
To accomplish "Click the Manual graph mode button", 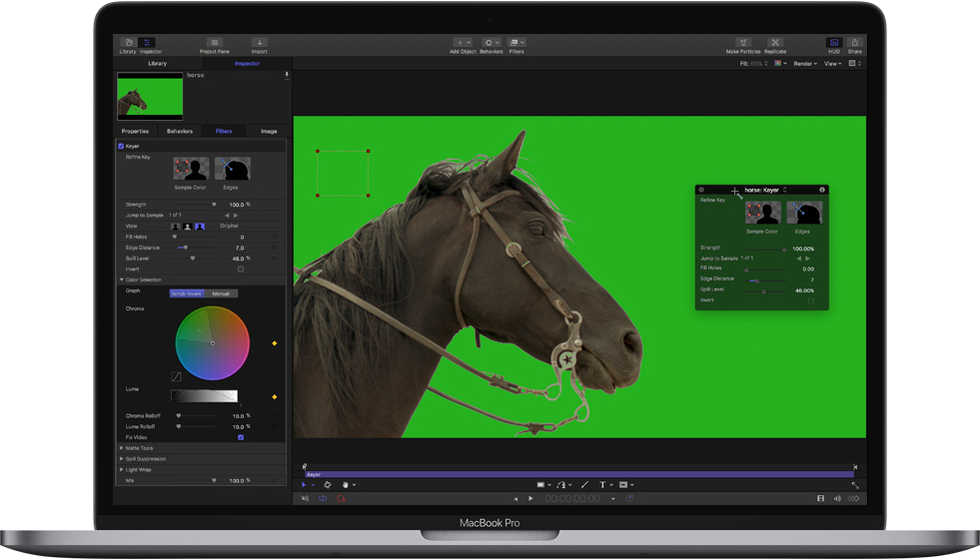I will [221, 293].
